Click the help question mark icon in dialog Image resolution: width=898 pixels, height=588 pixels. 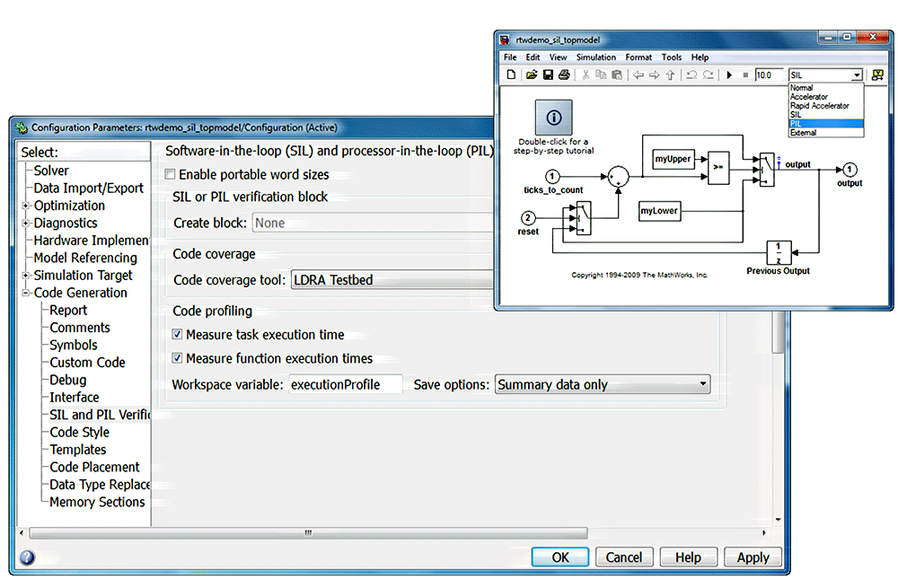(27, 557)
